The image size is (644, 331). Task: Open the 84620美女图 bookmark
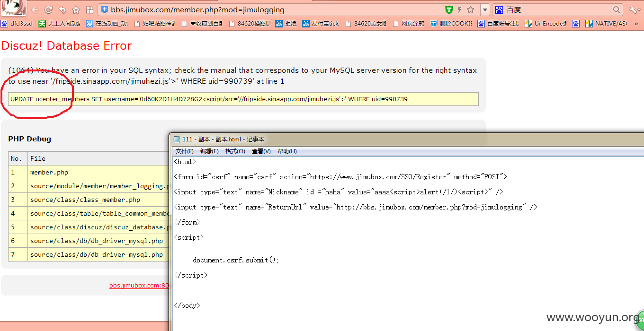click(x=366, y=23)
